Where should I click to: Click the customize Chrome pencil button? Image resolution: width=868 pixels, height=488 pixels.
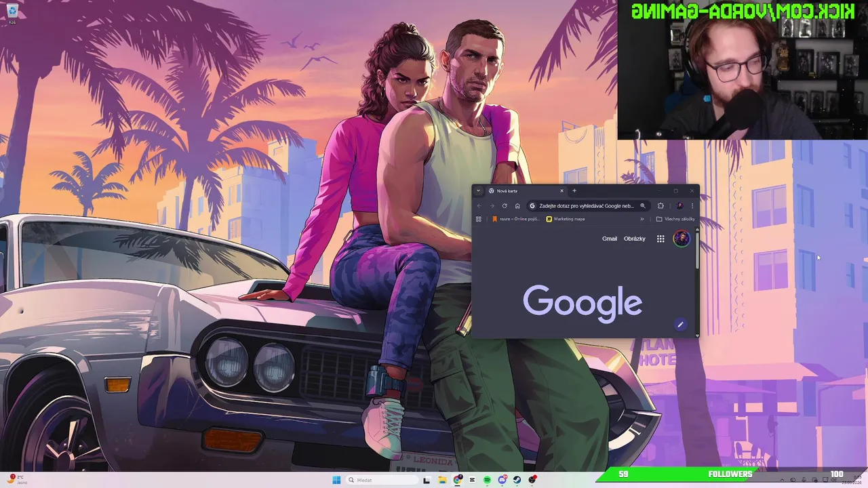(680, 325)
